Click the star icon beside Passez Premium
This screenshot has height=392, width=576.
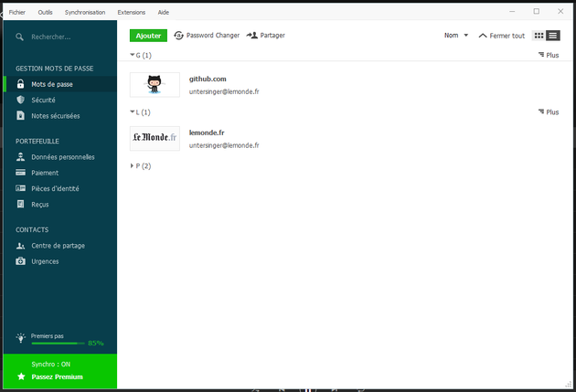21,376
